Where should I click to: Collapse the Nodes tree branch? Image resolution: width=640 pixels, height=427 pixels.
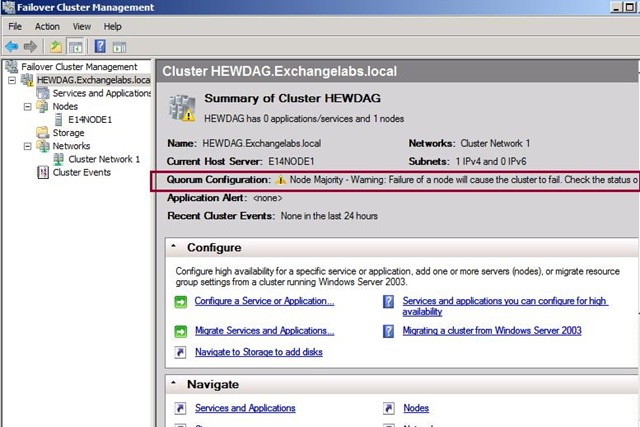tap(27, 107)
